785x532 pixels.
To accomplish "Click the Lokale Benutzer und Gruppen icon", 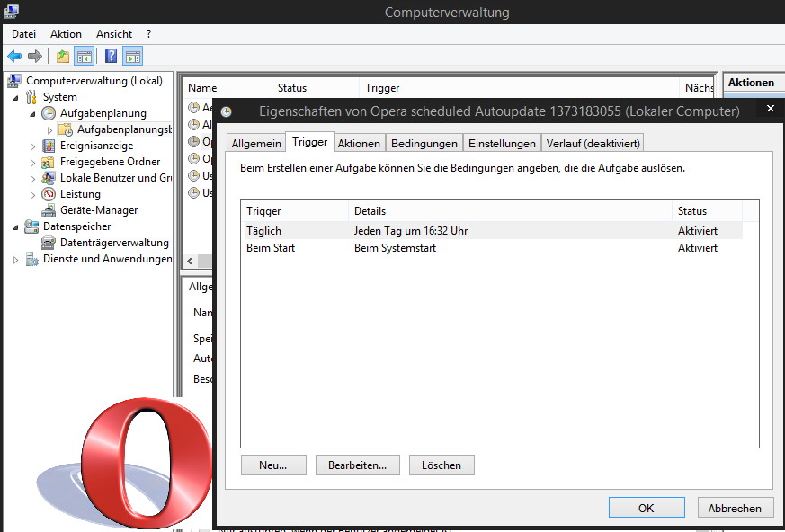I will [x=49, y=178].
